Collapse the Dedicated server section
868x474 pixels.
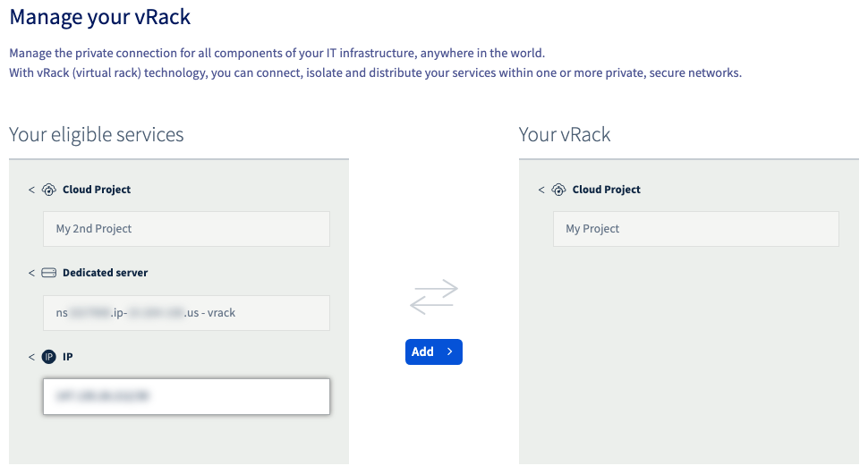pyautogui.click(x=31, y=273)
